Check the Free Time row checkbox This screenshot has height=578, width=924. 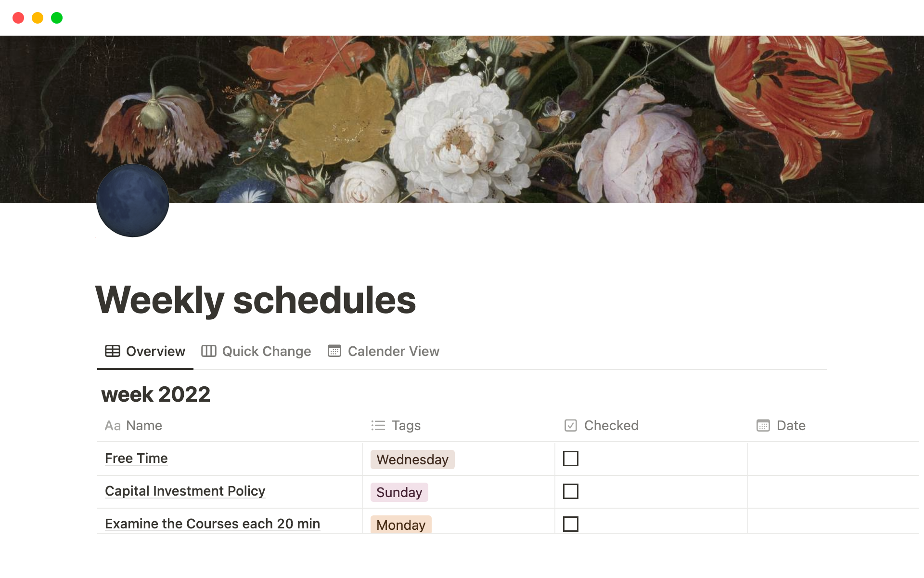571,459
